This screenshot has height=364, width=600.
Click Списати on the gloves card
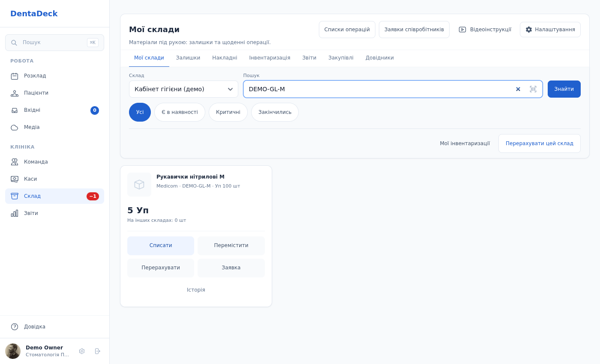[x=161, y=246]
